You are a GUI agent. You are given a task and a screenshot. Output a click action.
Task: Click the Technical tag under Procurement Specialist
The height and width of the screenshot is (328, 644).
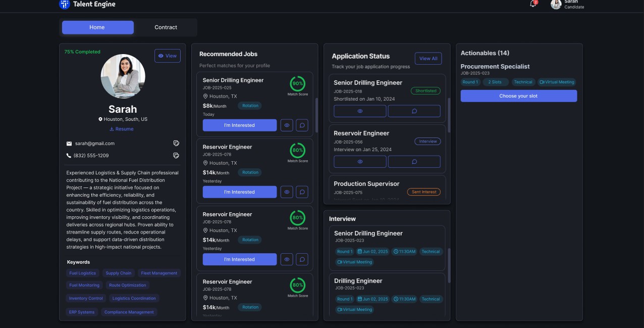click(523, 82)
